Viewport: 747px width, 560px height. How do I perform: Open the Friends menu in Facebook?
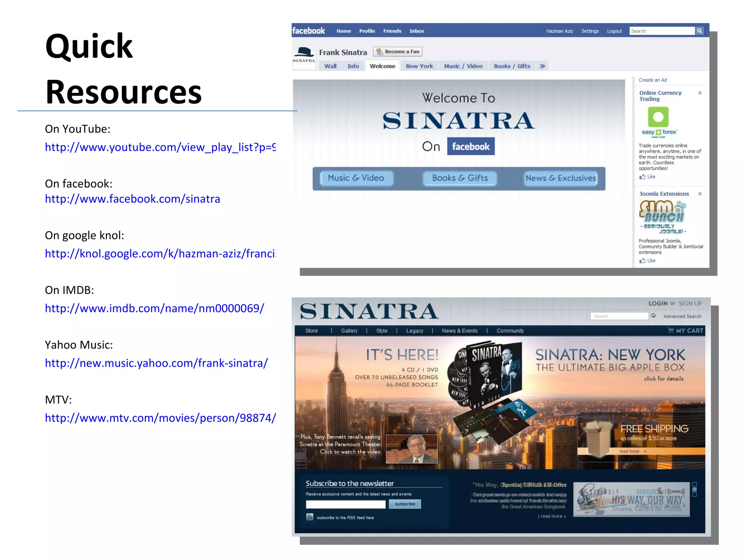(x=392, y=31)
